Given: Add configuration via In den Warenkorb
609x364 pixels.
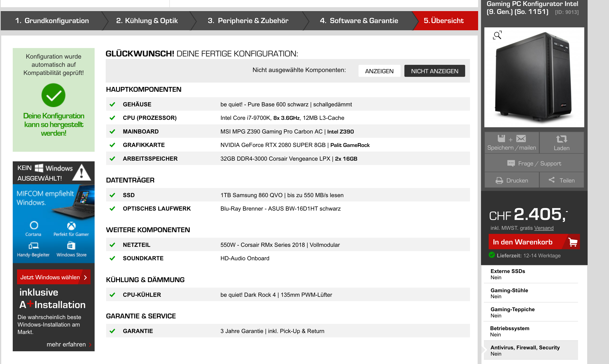Looking at the screenshot, I should (x=534, y=242).
